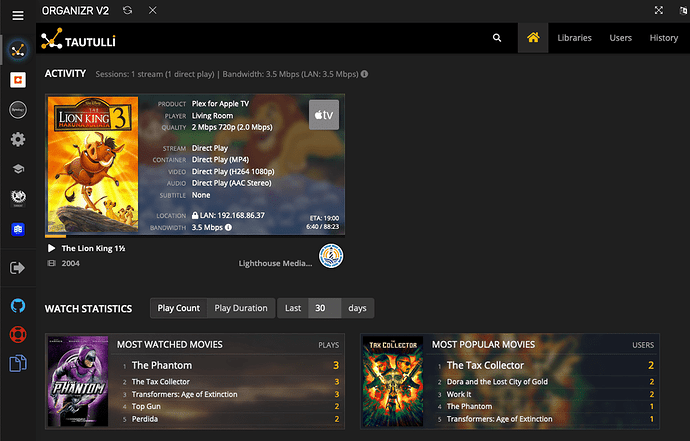Go to the Tautulli home page

click(533, 38)
